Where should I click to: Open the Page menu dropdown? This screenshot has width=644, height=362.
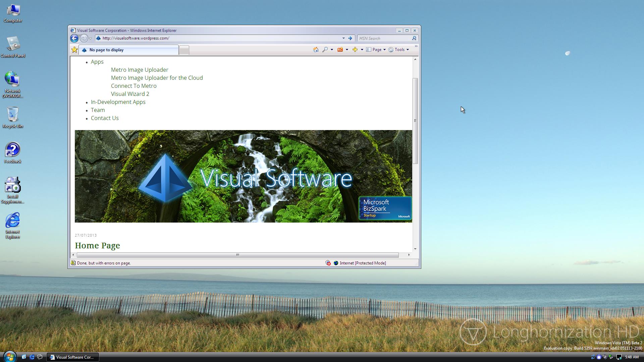pyautogui.click(x=377, y=50)
